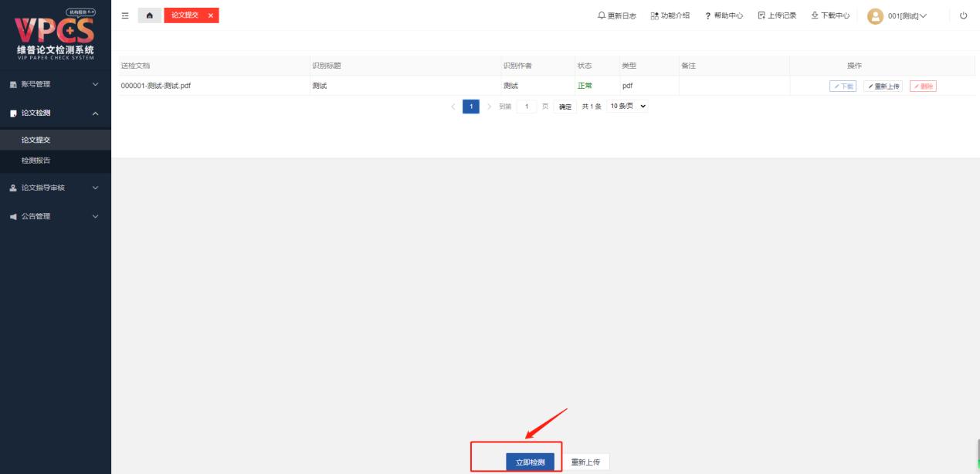Click the 账号管理 sidebar icon

click(13, 83)
